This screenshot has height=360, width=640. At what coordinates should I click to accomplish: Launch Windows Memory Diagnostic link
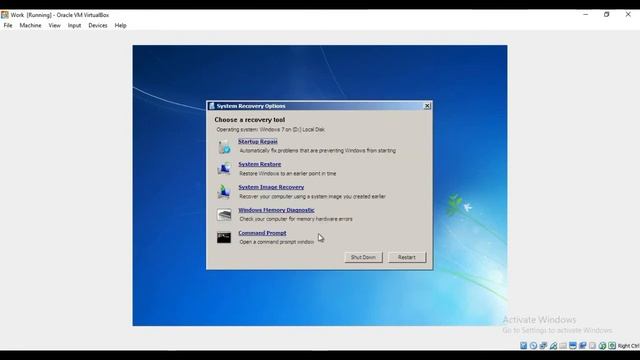click(276, 210)
